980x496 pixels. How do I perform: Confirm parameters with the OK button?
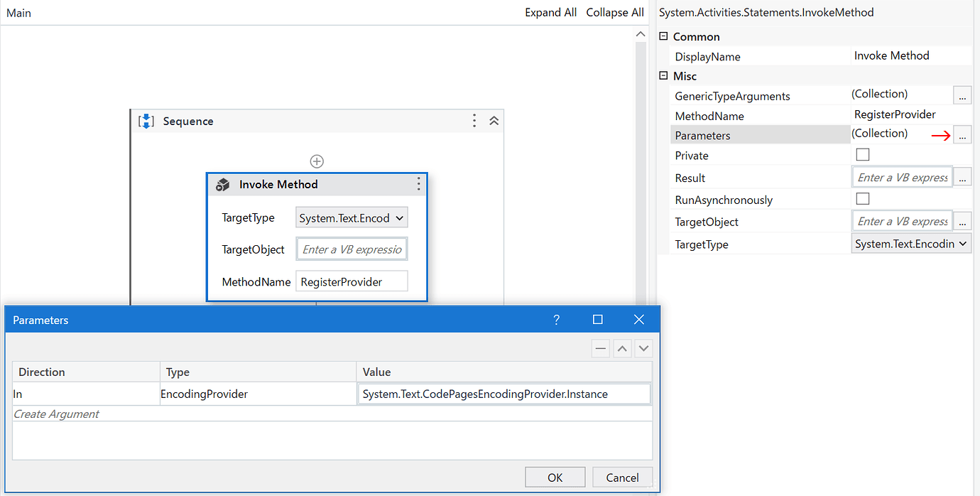click(x=555, y=477)
